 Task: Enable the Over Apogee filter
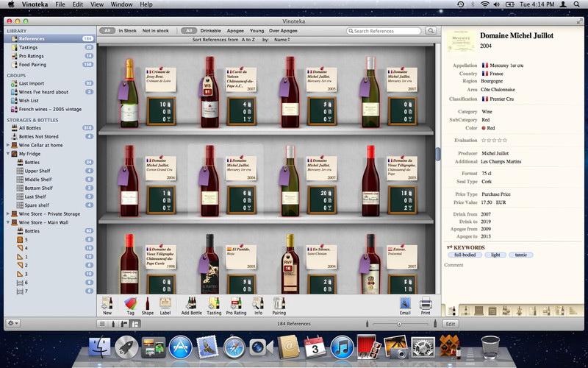(x=282, y=31)
